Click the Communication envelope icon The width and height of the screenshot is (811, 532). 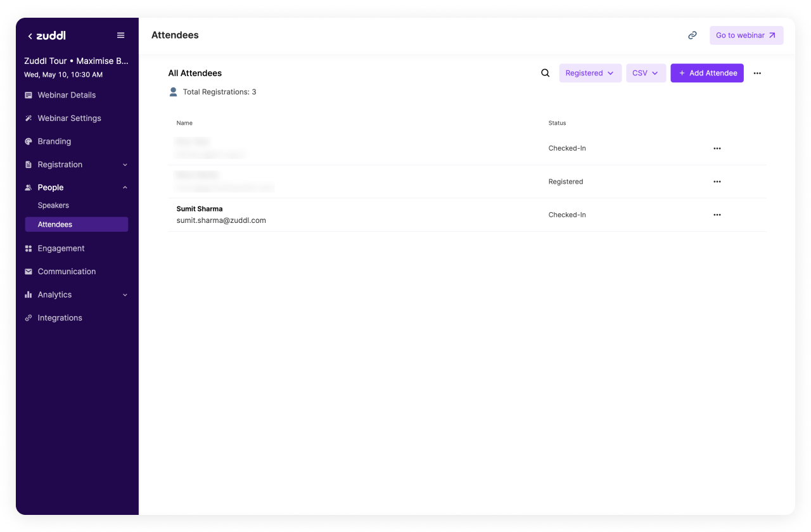(29, 272)
